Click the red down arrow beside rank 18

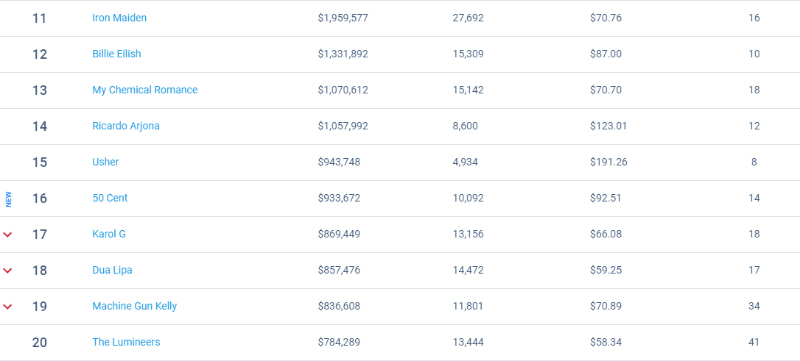(x=8, y=271)
